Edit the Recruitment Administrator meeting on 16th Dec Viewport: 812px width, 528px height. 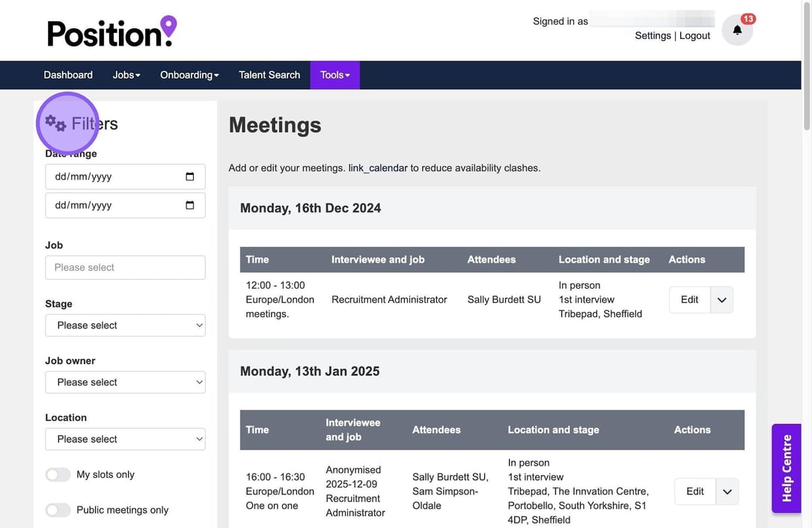689,300
